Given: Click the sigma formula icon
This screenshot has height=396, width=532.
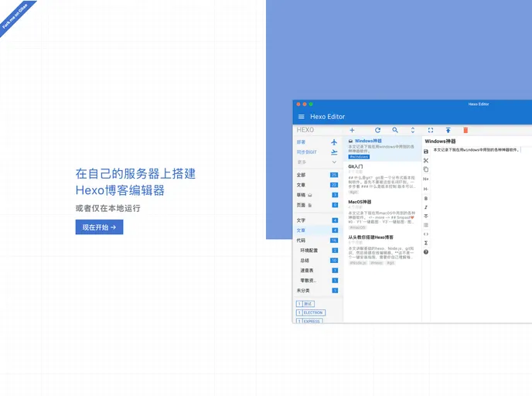Looking at the screenshot, I should tap(426, 243).
